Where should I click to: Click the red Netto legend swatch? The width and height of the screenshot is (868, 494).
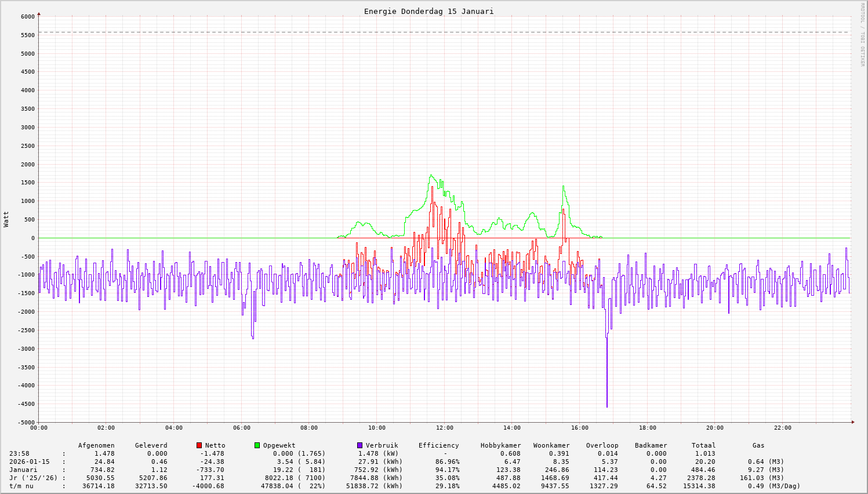coord(199,445)
